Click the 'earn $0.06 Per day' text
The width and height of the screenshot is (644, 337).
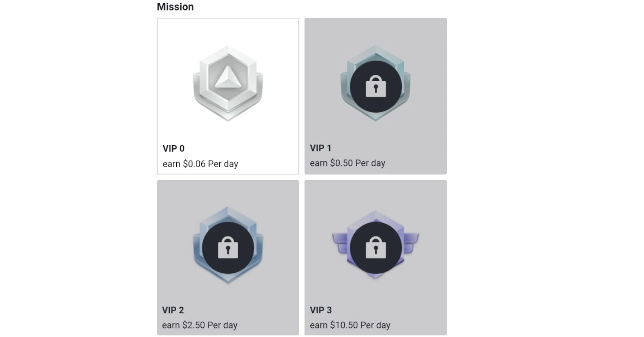200,164
